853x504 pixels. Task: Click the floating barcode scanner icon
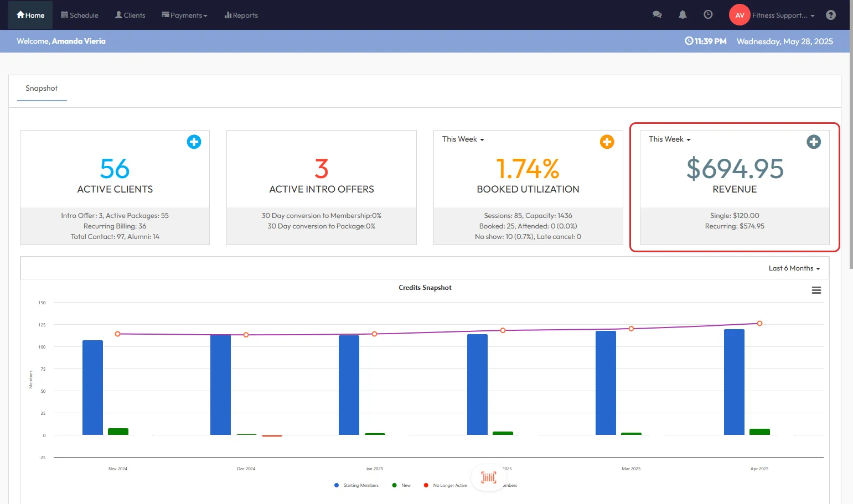pos(488,477)
